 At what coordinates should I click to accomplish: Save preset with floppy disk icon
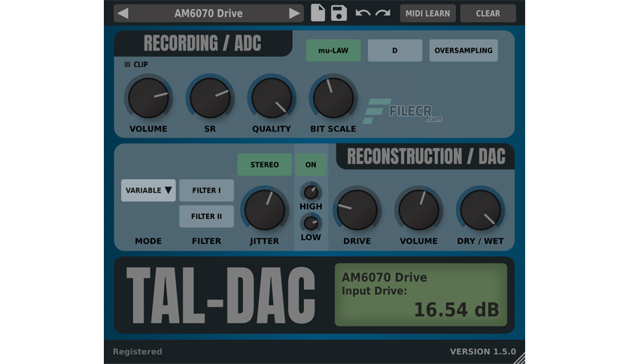coord(339,14)
